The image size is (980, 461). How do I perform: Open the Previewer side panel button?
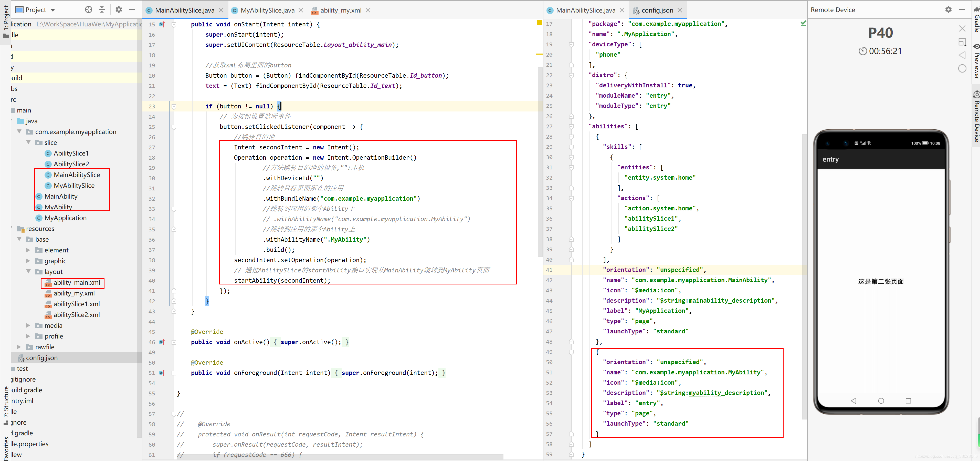pyautogui.click(x=976, y=61)
